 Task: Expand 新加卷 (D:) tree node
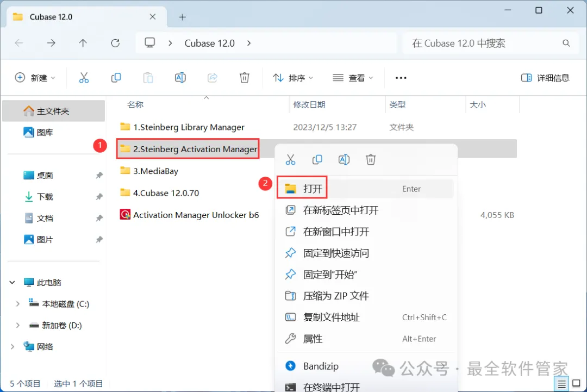(x=17, y=325)
